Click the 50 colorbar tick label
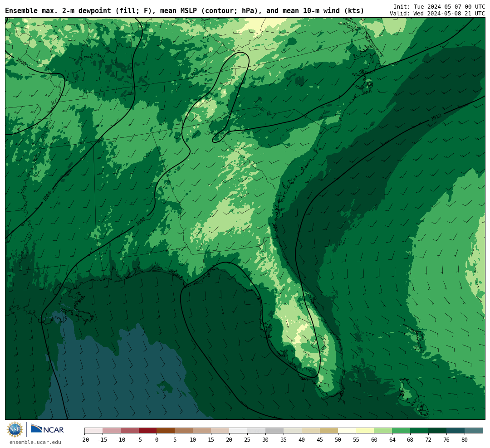Viewport: 490px width, 448px height. point(338,440)
